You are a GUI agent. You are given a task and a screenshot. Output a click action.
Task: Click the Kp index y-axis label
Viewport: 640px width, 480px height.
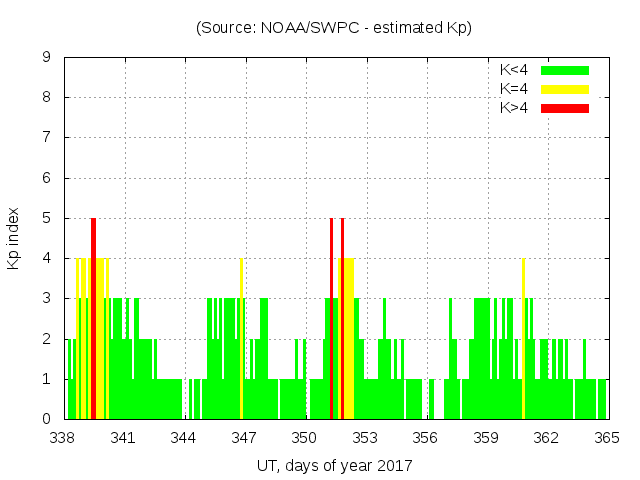(14, 238)
